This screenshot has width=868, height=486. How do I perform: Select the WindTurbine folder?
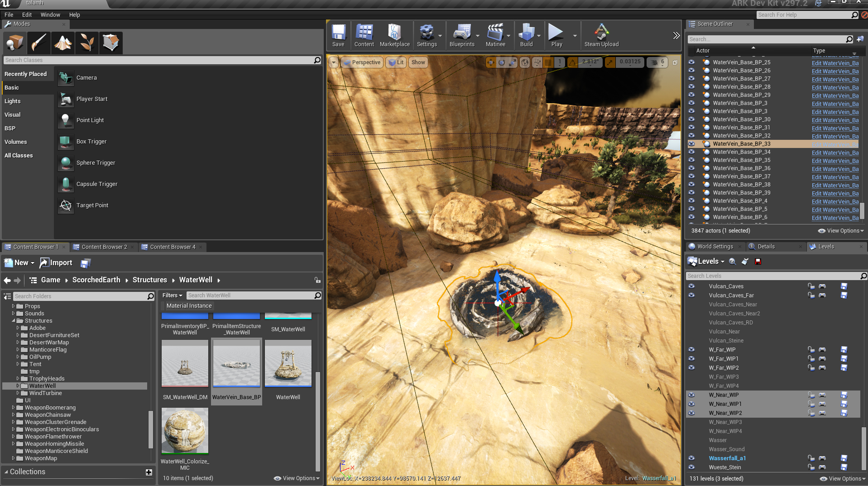click(45, 393)
